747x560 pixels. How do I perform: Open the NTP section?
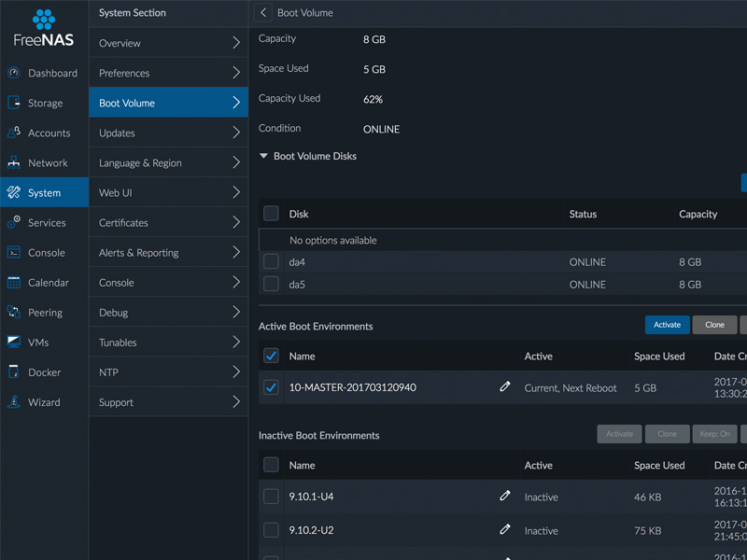[169, 371]
